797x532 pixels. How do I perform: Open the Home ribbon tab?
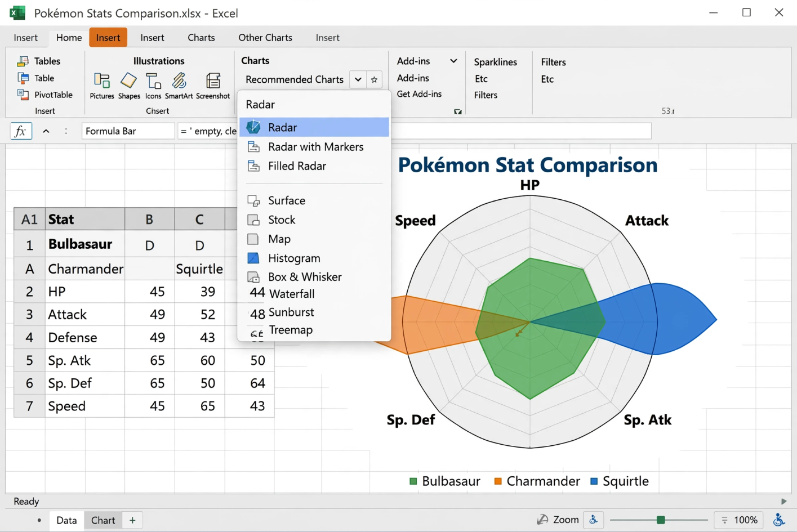[x=69, y=38]
